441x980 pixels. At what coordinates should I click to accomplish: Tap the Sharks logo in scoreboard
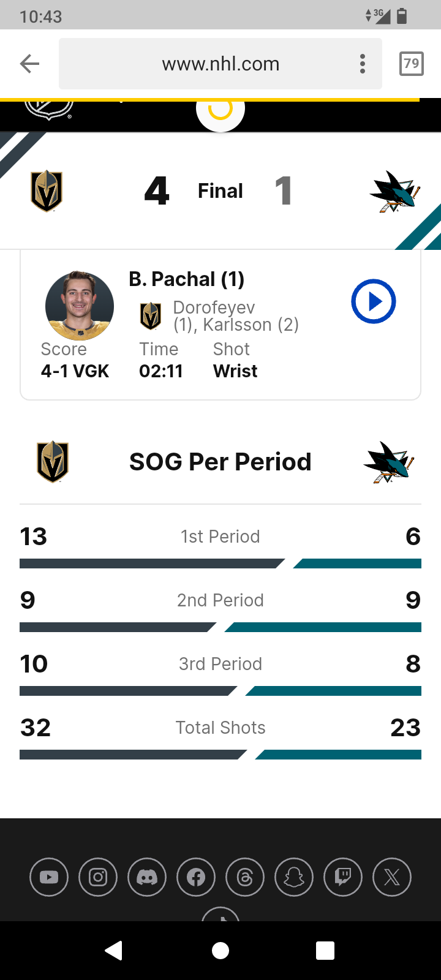pyautogui.click(x=394, y=191)
